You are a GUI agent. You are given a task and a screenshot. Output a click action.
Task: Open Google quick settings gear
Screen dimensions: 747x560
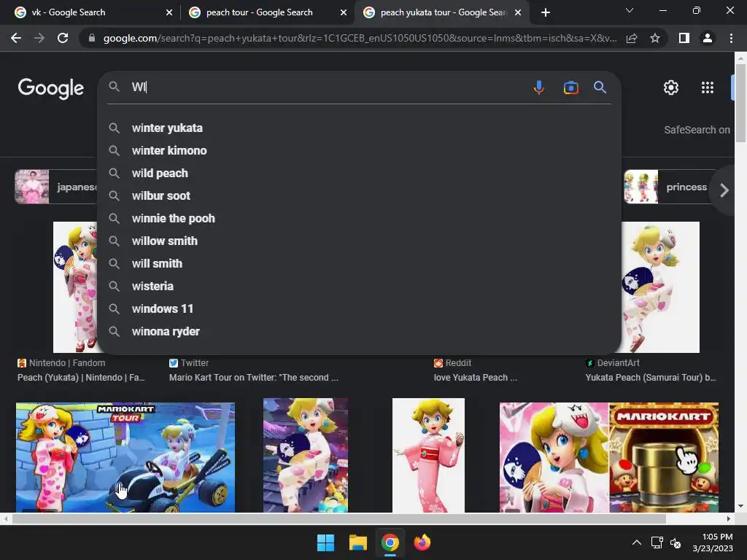tap(671, 87)
